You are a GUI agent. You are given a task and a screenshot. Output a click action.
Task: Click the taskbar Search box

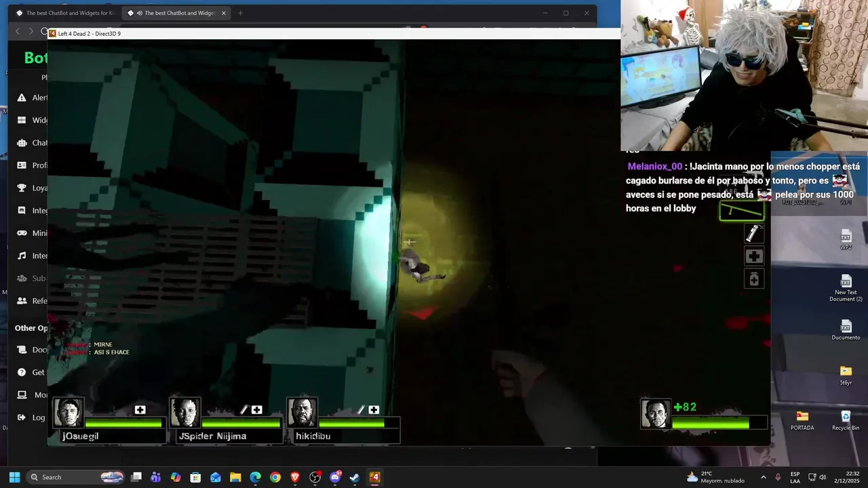pos(76,477)
